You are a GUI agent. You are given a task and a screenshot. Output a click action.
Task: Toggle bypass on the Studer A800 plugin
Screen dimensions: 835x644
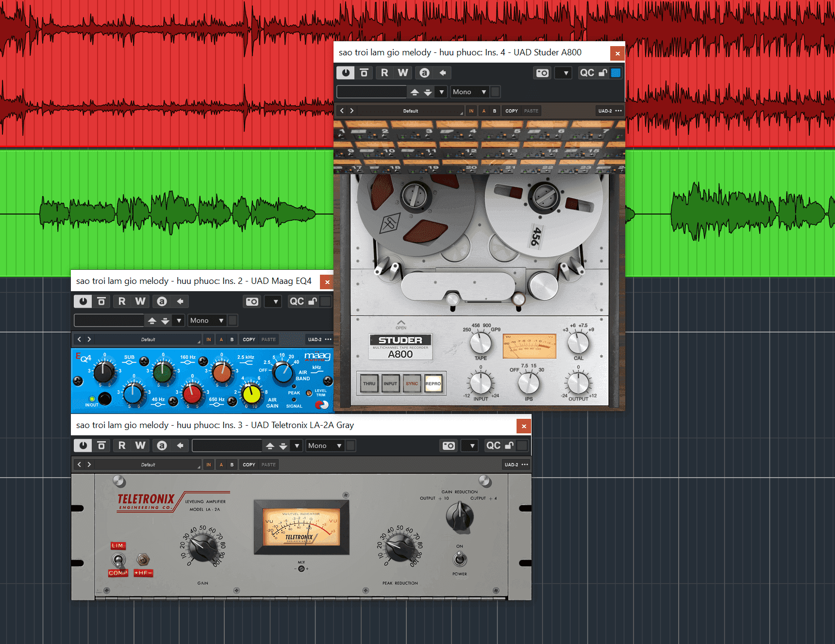point(345,72)
